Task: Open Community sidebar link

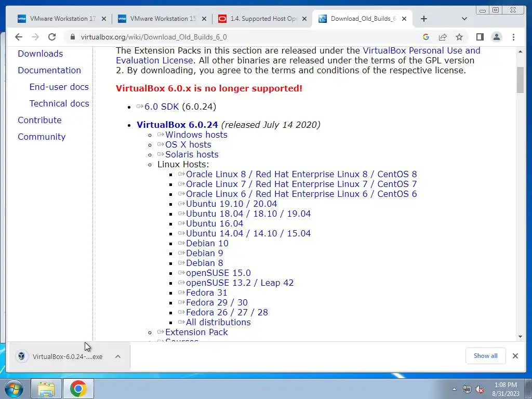Action: point(42,137)
